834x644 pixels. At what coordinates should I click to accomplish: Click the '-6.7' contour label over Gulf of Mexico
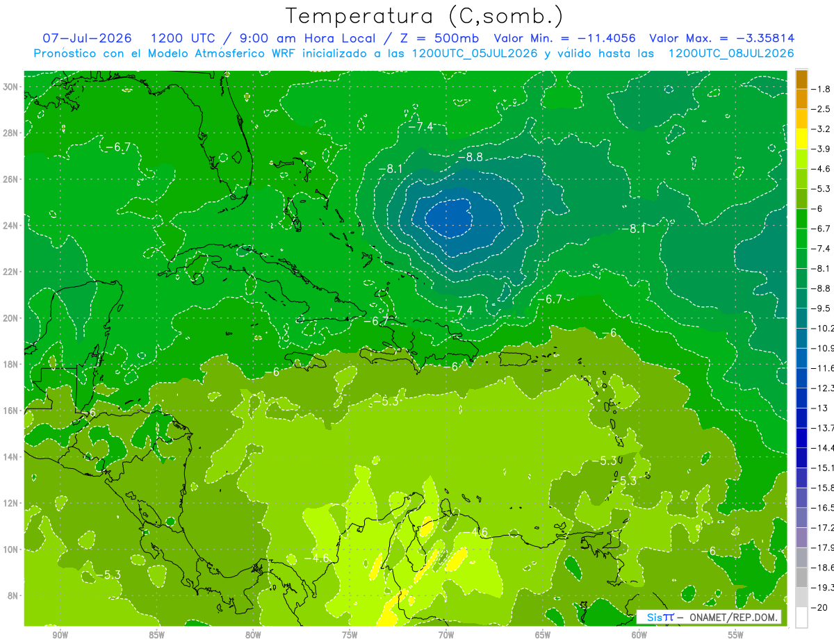click(117, 147)
